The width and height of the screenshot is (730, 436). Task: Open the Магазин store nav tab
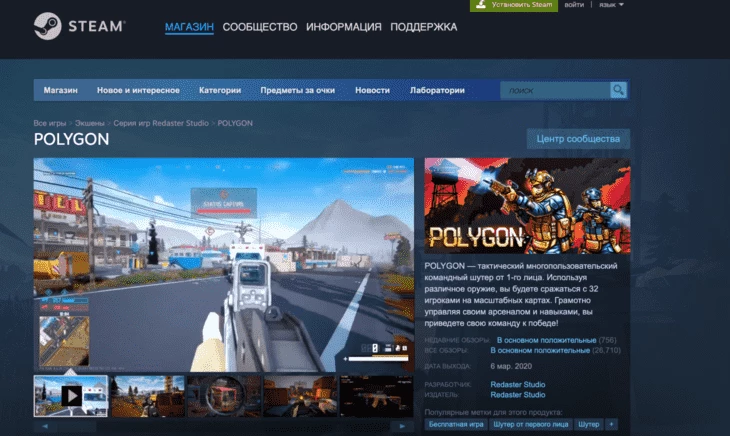tap(61, 90)
